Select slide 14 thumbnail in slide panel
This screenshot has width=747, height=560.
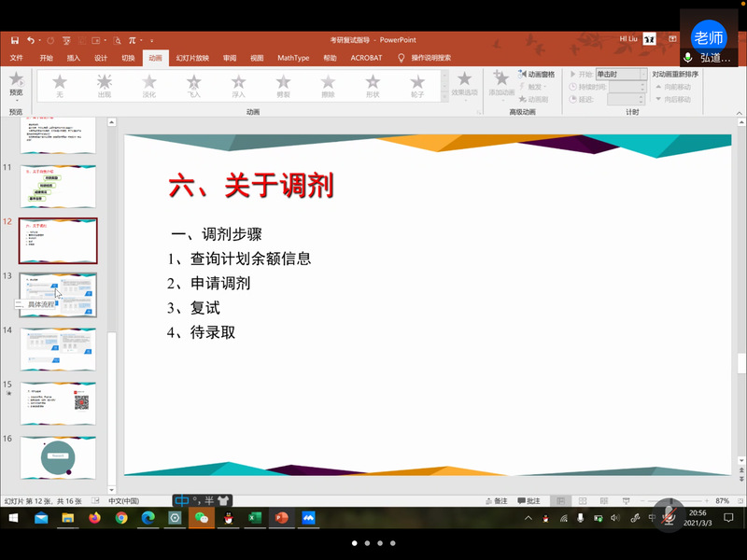pyautogui.click(x=58, y=348)
